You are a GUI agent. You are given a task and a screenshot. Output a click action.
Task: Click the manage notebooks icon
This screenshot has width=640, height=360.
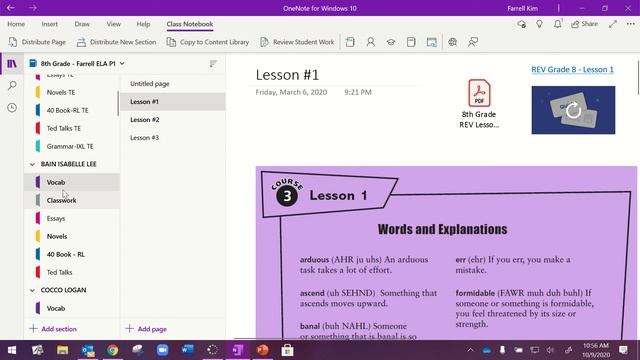click(411, 42)
